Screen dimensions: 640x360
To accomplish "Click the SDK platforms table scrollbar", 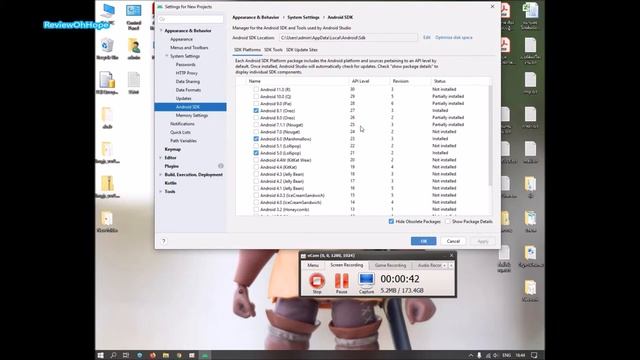I will click(x=490, y=135).
